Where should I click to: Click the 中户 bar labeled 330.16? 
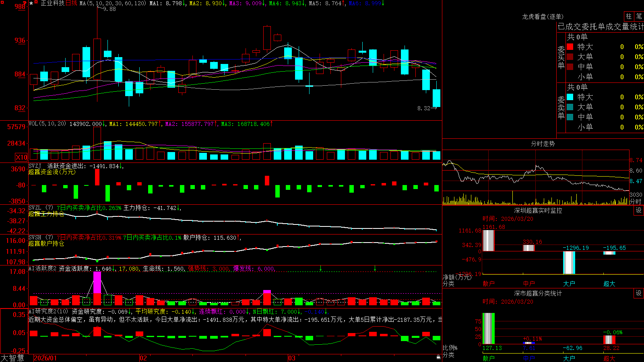(528, 248)
